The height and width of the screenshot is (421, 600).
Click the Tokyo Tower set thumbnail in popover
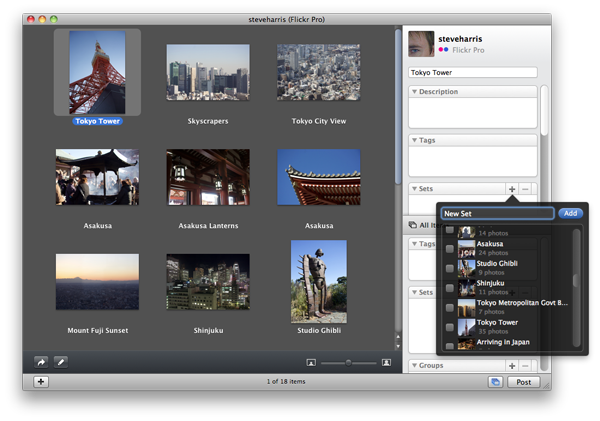(466, 327)
